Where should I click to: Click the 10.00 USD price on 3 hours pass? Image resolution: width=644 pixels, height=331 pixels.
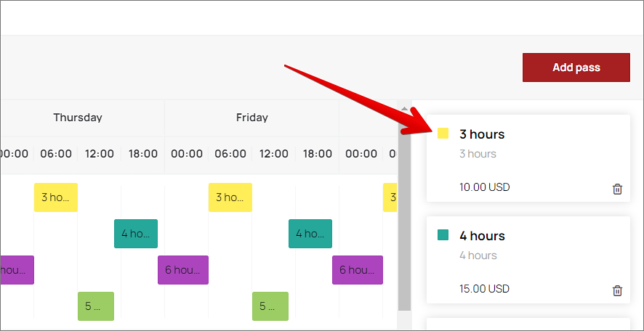pyautogui.click(x=485, y=187)
